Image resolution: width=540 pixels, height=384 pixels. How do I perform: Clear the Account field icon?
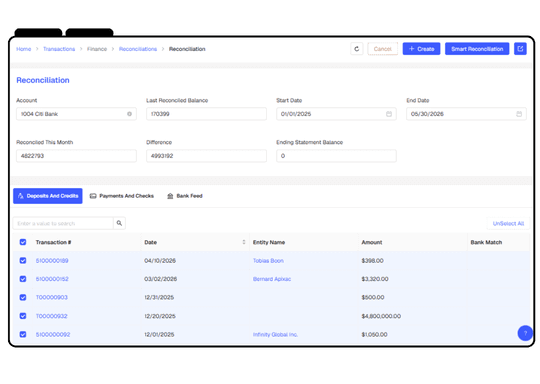129,114
